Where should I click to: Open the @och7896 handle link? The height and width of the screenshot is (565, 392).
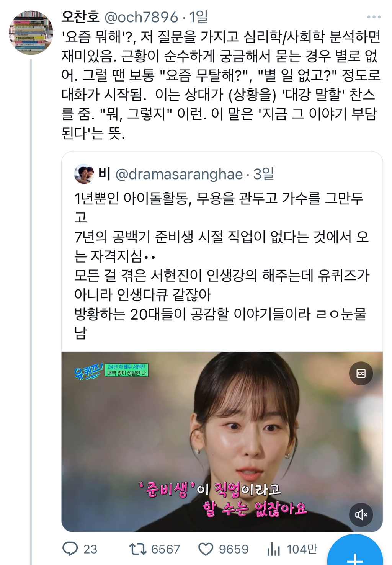[x=141, y=17]
